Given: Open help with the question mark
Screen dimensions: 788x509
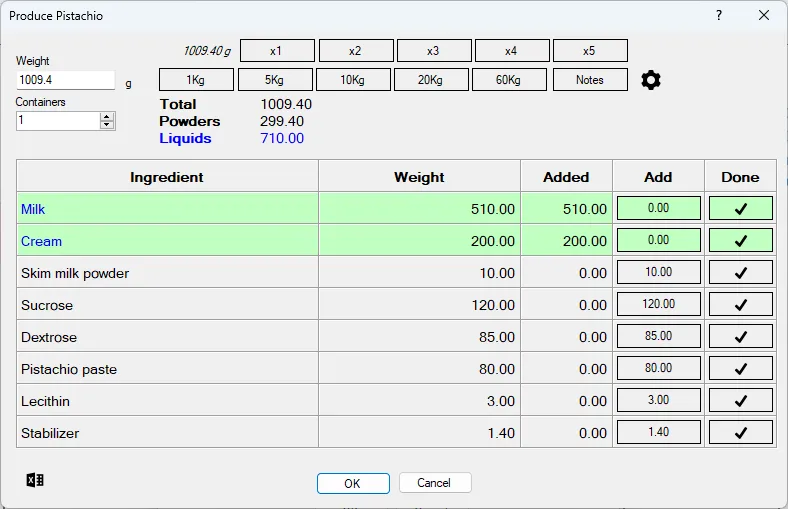Looking at the screenshot, I should click(719, 16).
